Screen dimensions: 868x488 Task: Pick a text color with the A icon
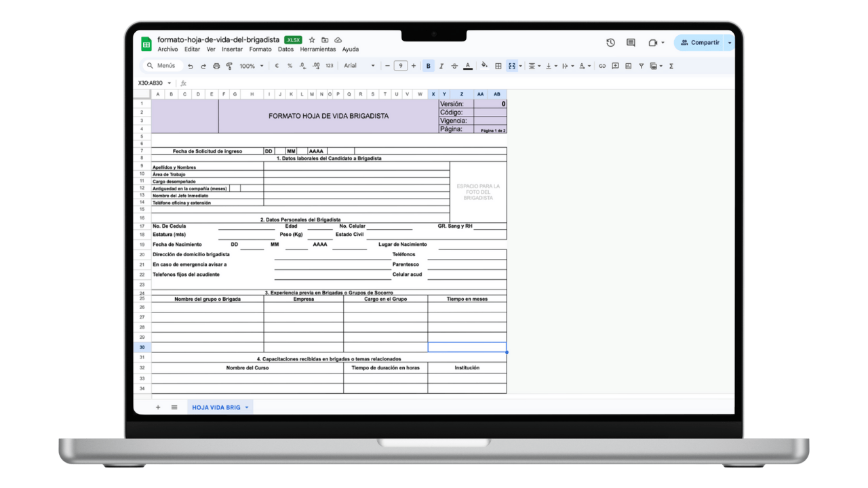[x=467, y=66]
